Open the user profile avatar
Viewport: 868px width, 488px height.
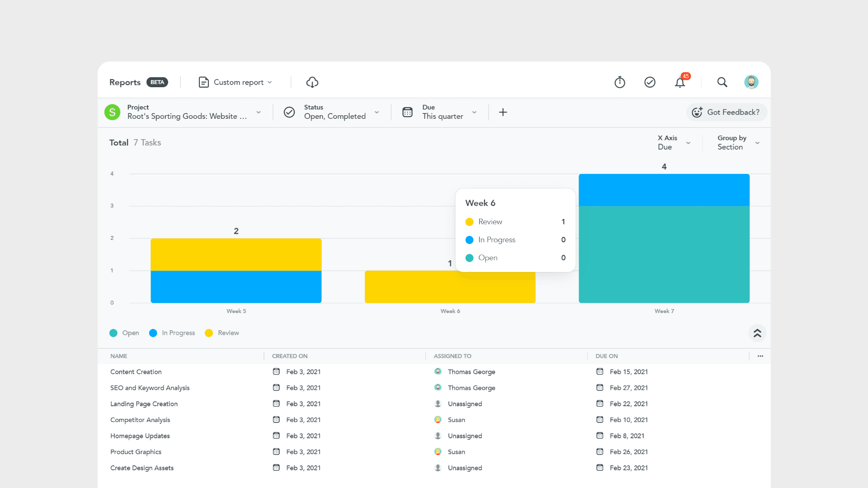coord(751,82)
